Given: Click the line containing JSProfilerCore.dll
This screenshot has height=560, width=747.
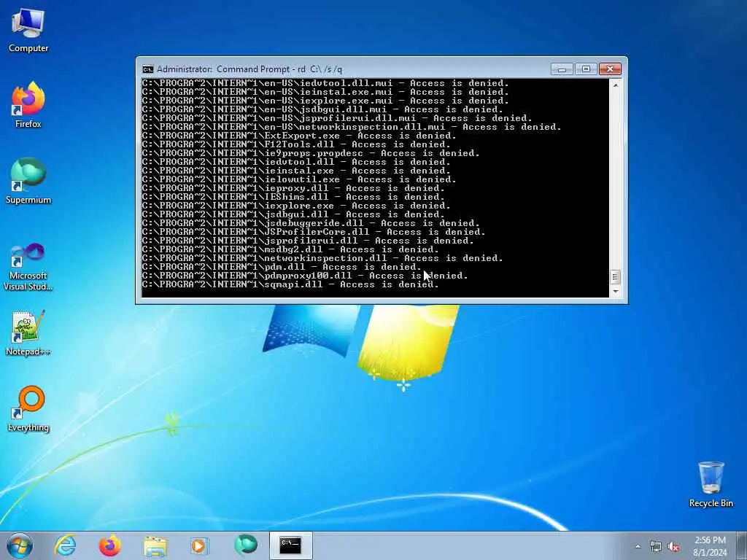Looking at the screenshot, I should point(314,232).
